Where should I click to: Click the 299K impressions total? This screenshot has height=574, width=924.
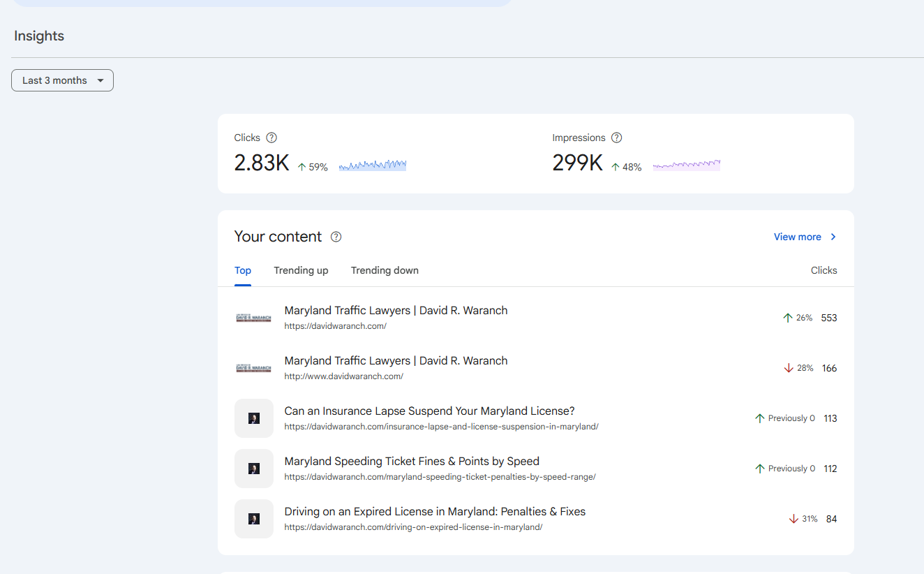(x=577, y=163)
